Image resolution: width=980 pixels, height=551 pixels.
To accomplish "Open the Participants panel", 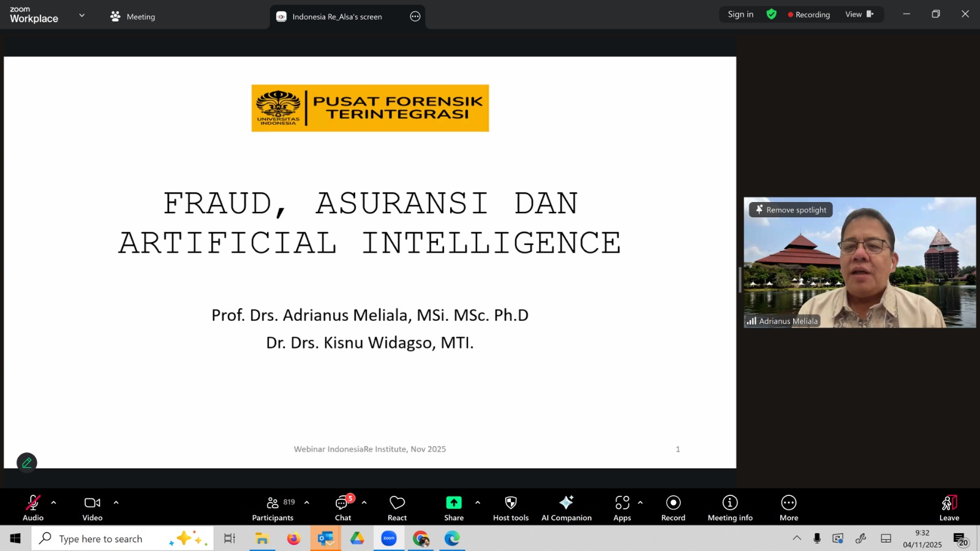I will (273, 508).
